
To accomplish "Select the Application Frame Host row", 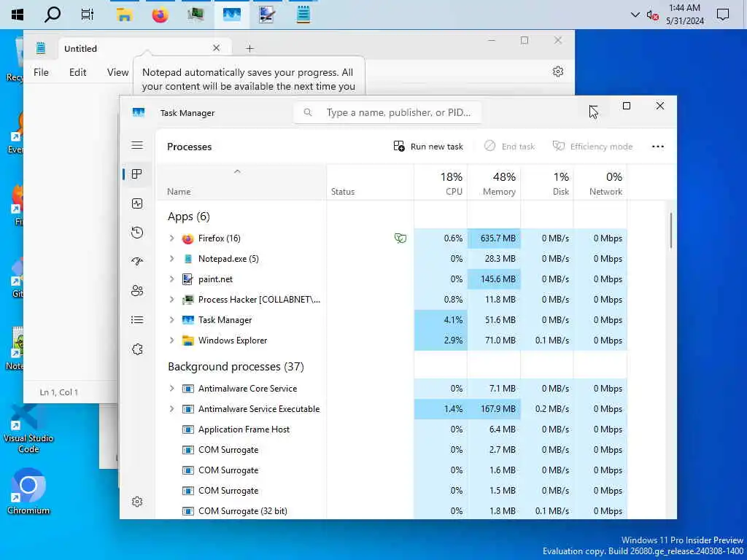I will (392, 429).
